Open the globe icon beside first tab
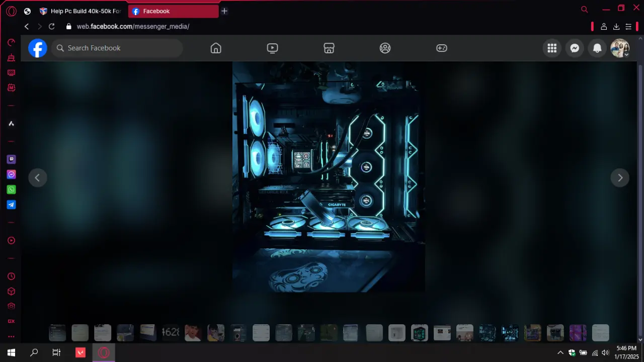The height and width of the screenshot is (362, 644). click(x=27, y=11)
